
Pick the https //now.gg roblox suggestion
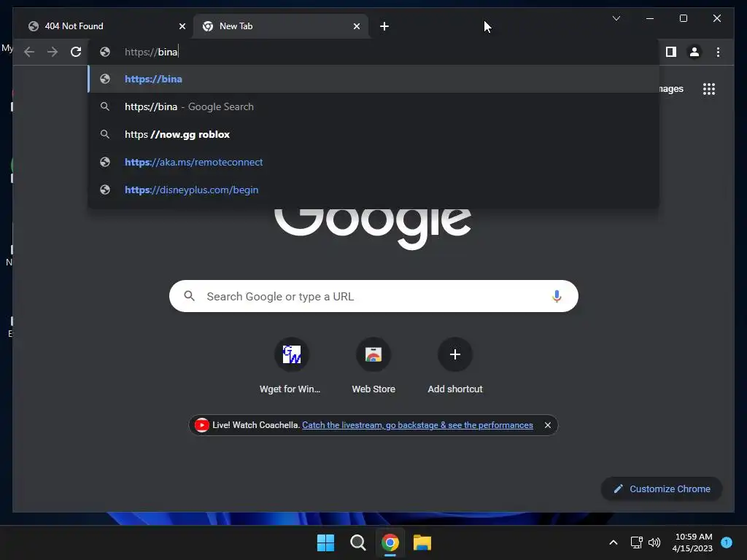click(x=373, y=134)
